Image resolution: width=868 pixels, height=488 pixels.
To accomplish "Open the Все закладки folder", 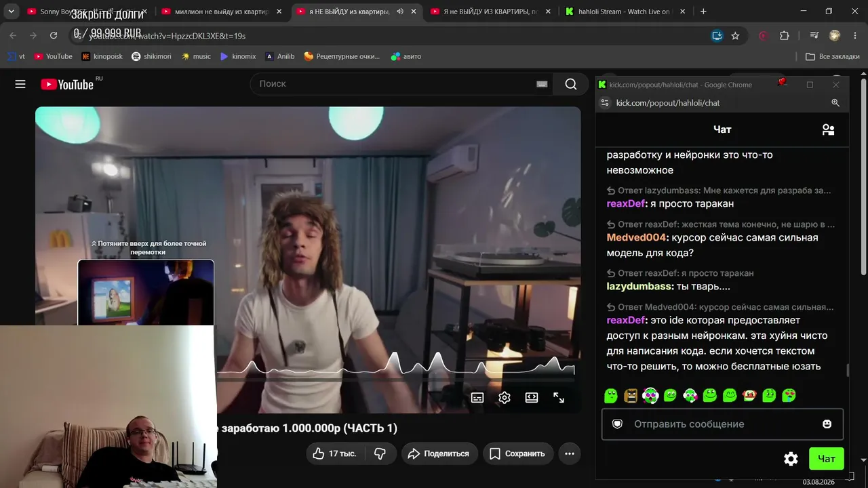I will [x=832, y=56].
